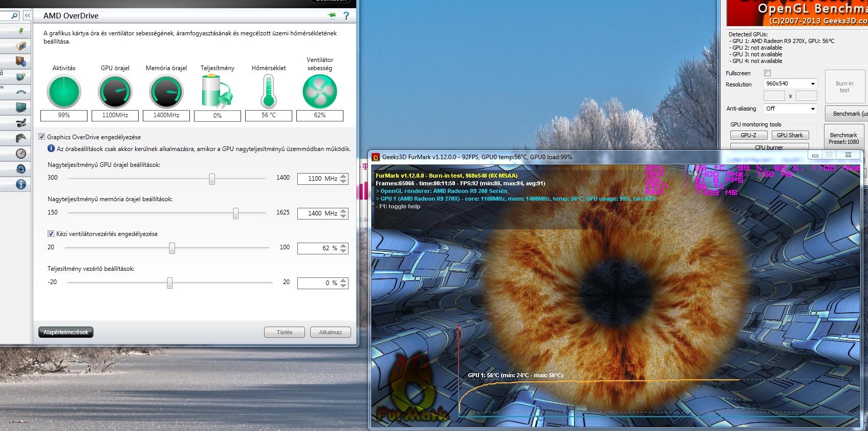Open the Anti-aliasing Off dropdown

(790, 109)
